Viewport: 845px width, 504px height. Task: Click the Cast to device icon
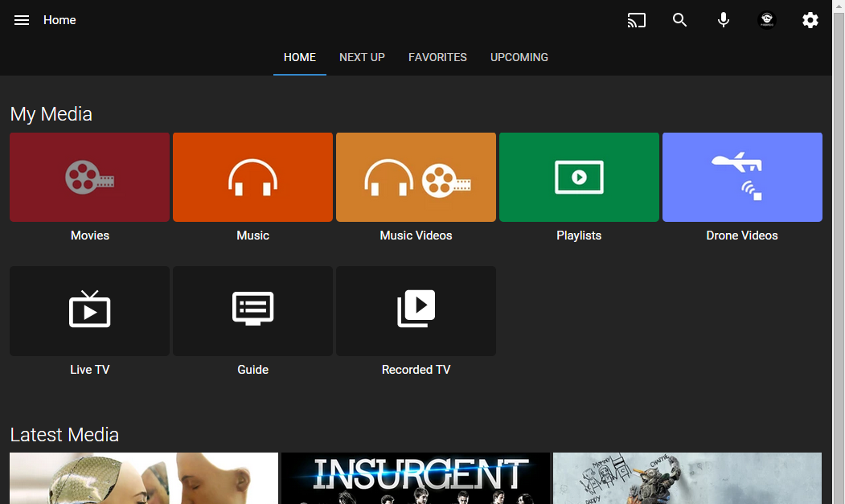click(636, 20)
